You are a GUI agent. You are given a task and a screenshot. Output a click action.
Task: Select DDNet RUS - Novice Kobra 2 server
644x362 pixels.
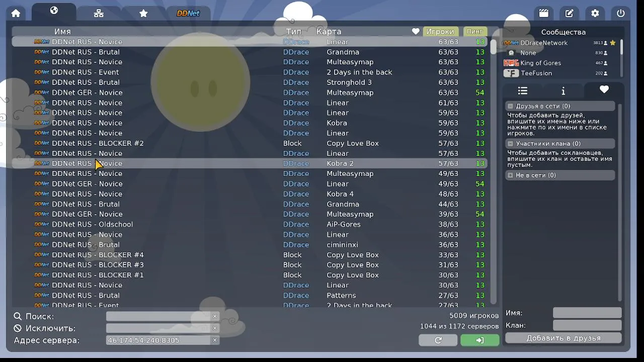pyautogui.click(x=250, y=163)
